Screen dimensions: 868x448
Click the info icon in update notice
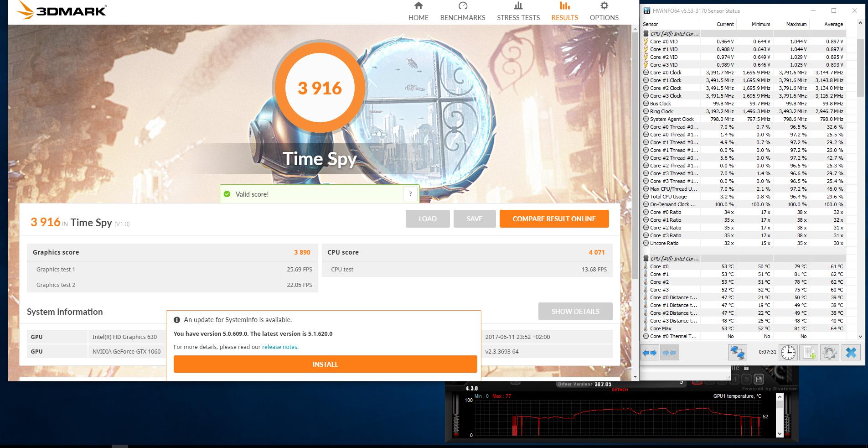coord(177,320)
